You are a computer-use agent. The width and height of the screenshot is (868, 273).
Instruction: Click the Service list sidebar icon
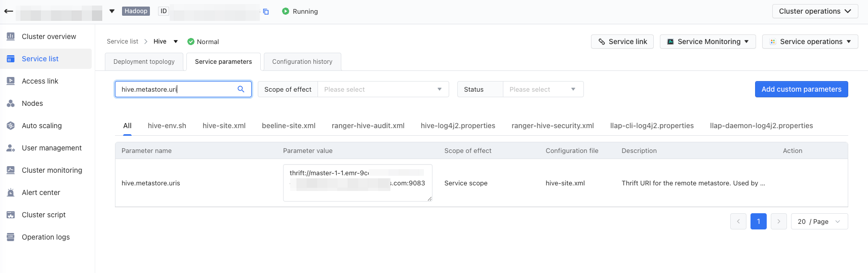click(x=11, y=59)
